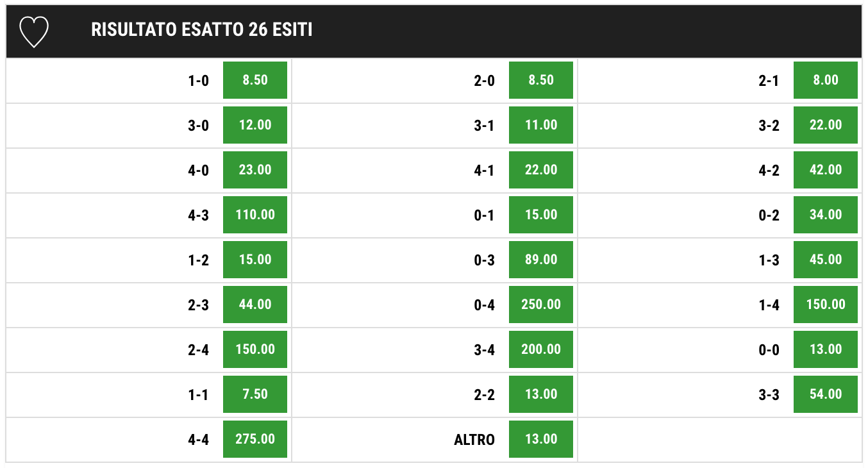Viewport: 868px width, 468px height.
Task: Pick the 0-0 draw at 13.00
Action: pos(826,349)
